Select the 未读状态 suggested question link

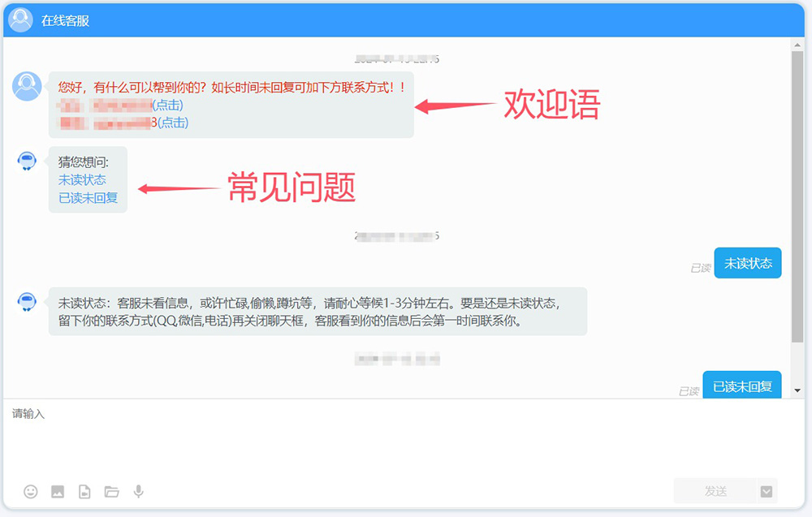point(82,179)
